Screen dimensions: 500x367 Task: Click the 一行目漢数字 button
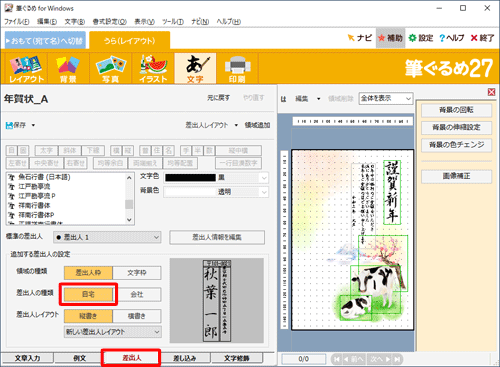[238, 163]
